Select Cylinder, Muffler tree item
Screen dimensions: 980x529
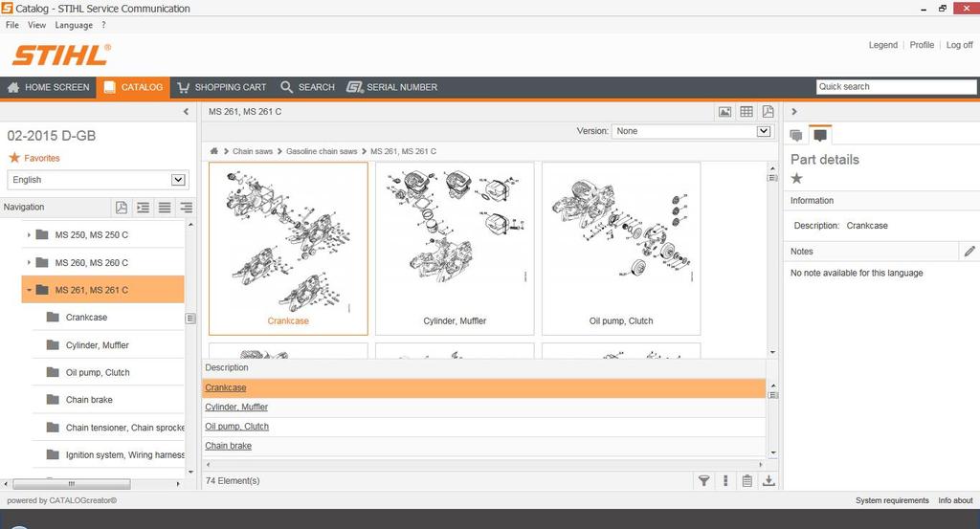pos(97,344)
